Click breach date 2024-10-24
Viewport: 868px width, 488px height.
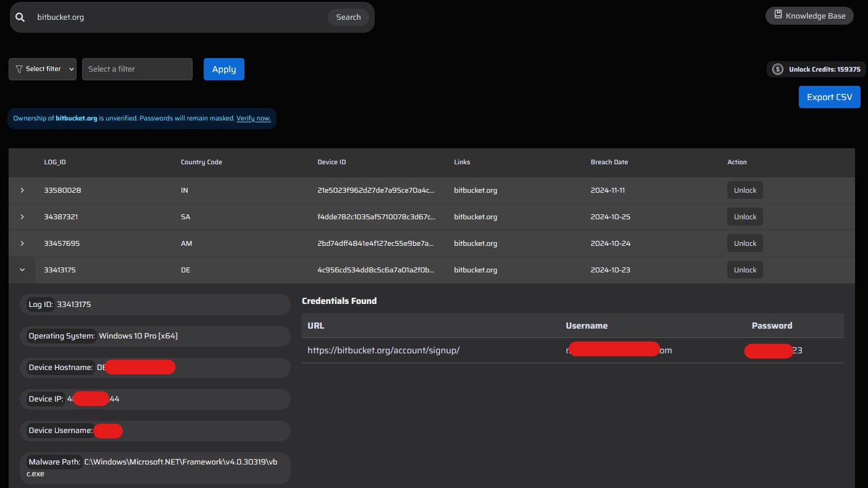611,243
